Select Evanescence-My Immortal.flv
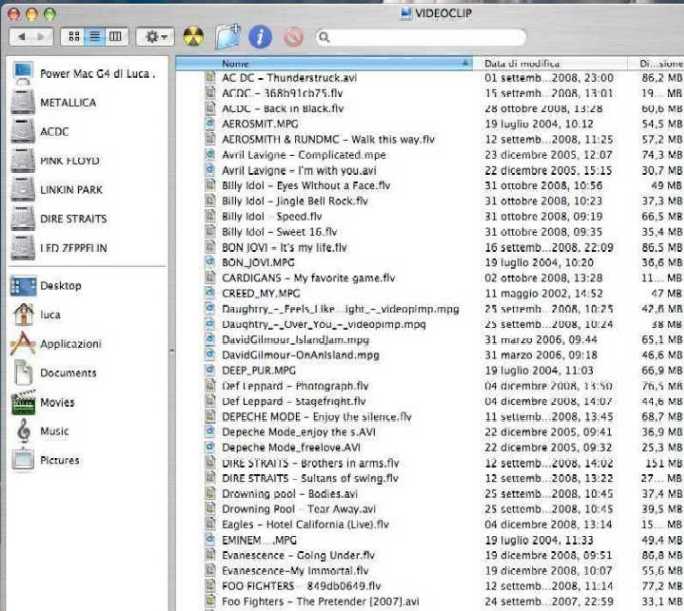 (x=295, y=571)
